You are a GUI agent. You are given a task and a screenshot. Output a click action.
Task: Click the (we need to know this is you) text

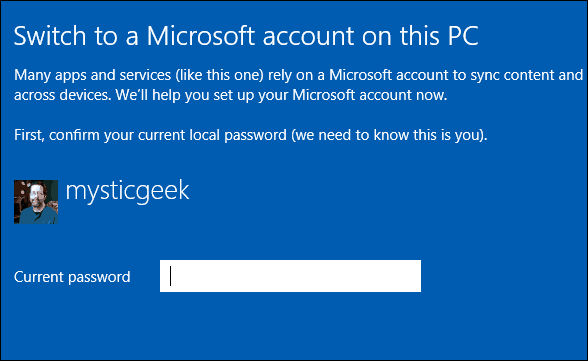[x=390, y=135]
